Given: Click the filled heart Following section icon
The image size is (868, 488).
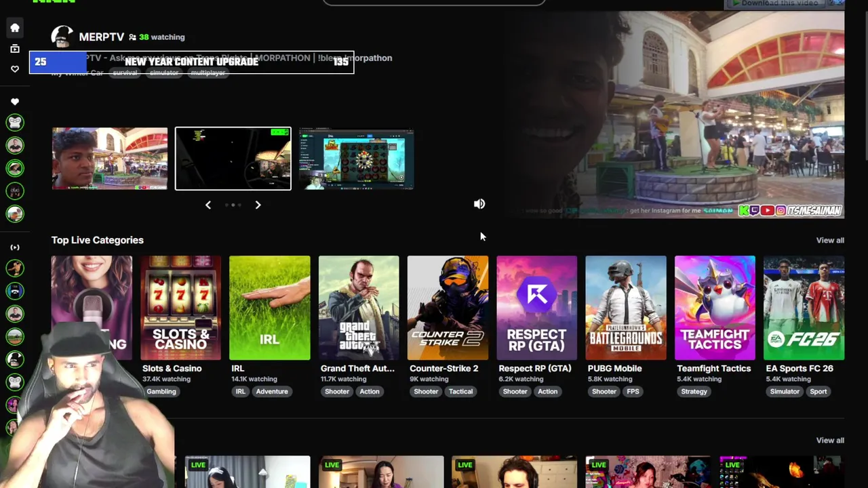Looking at the screenshot, I should coord(15,102).
